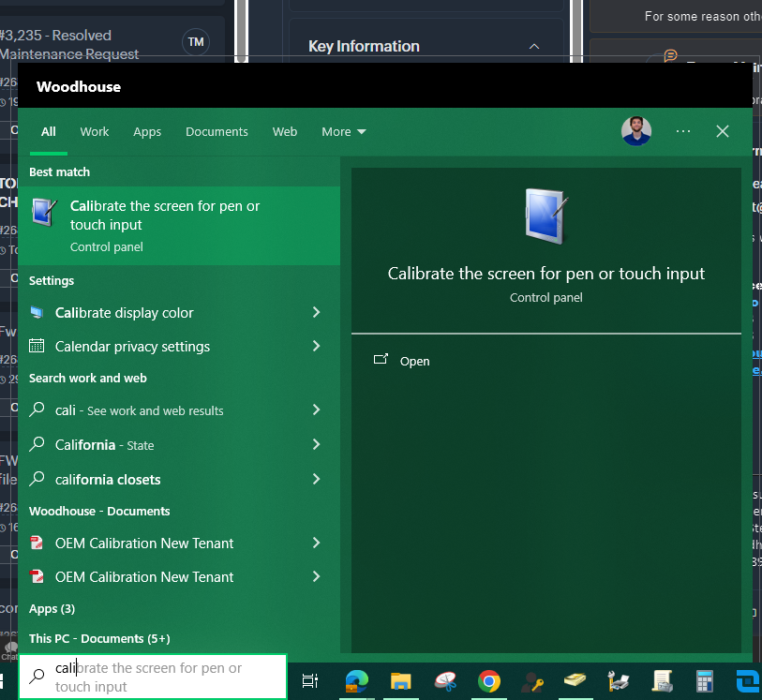The width and height of the screenshot is (762, 700).
Task: Open File Explorer from the taskbar
Action: 401,681
